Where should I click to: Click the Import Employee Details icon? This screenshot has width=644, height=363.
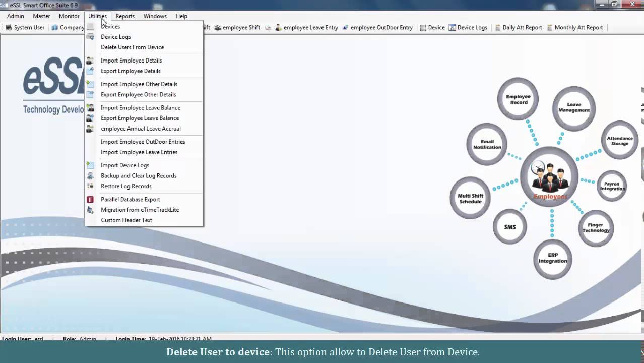tap(90, 60)
